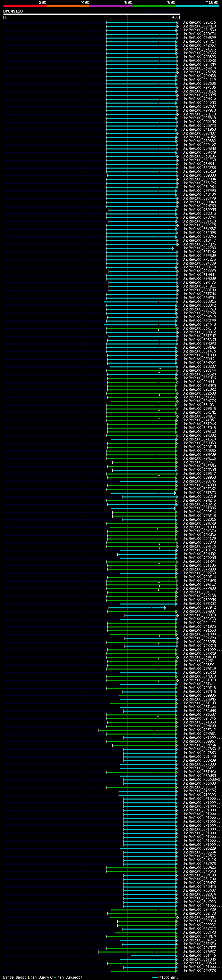Select the UniRef100_Q4R5K2 label
Screen dimensions: 222x980
pos(199,856)
